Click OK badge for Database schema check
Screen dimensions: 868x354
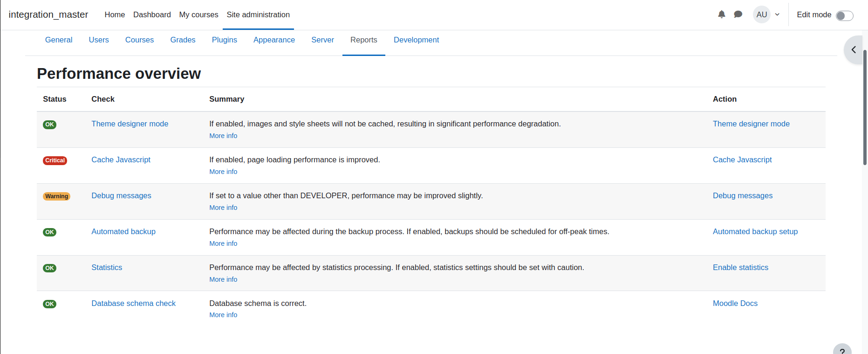click(x=49, y=304)
